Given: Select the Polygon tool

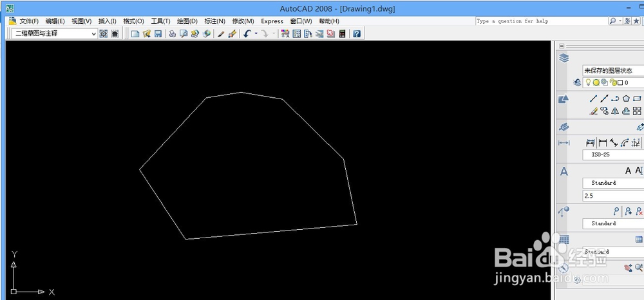Looking at the screenshot, I should click(x=626, y=98).
